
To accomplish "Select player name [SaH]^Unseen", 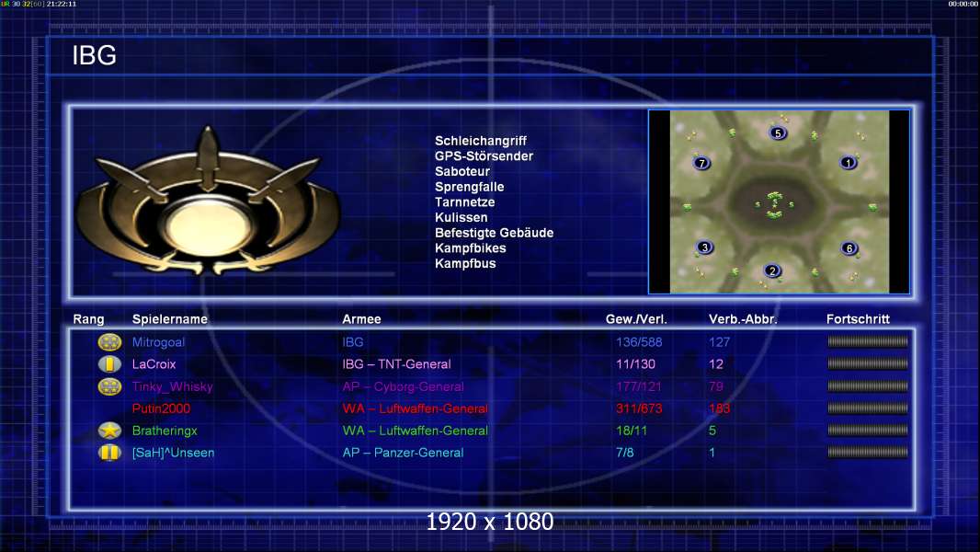I will pos(173,453).
